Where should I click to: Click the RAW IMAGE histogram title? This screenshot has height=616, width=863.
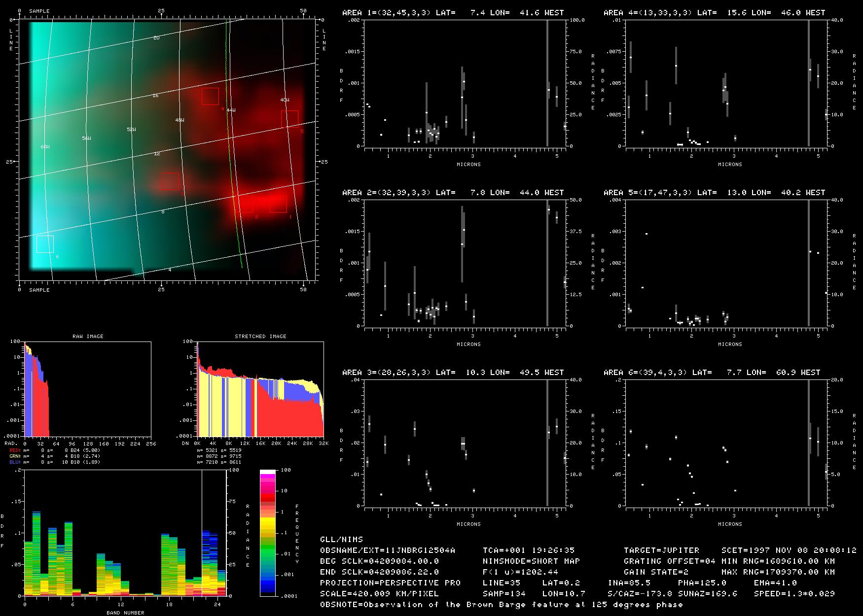88,337
